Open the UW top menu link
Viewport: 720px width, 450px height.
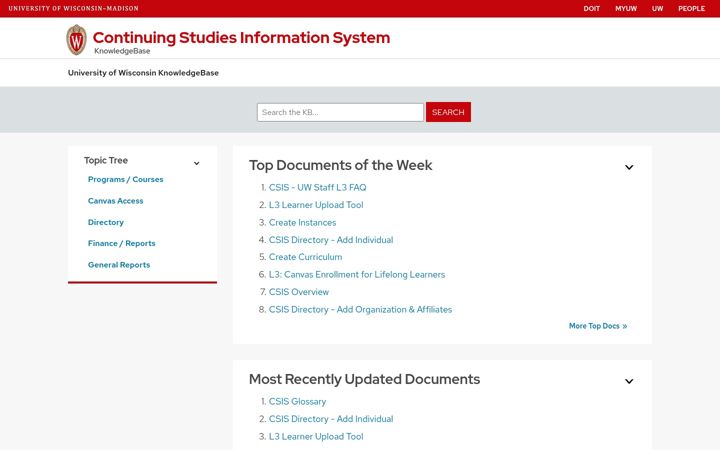tap(658, 8)
